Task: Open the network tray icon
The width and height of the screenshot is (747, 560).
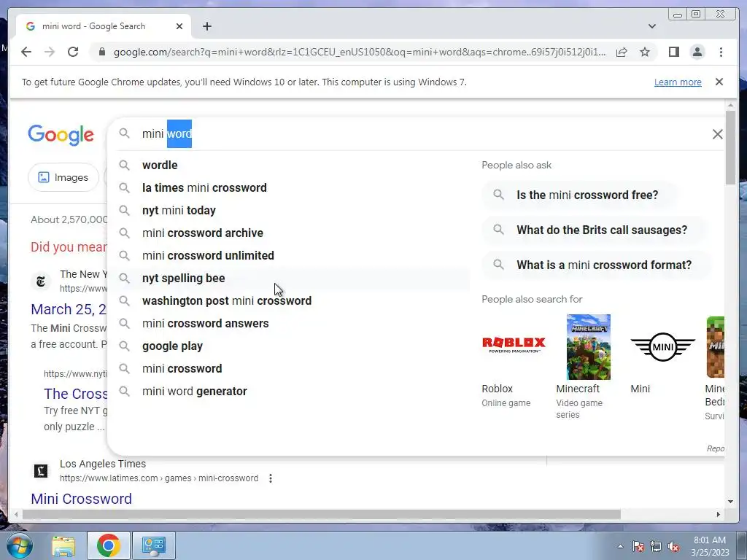Action: pos(656,546)
